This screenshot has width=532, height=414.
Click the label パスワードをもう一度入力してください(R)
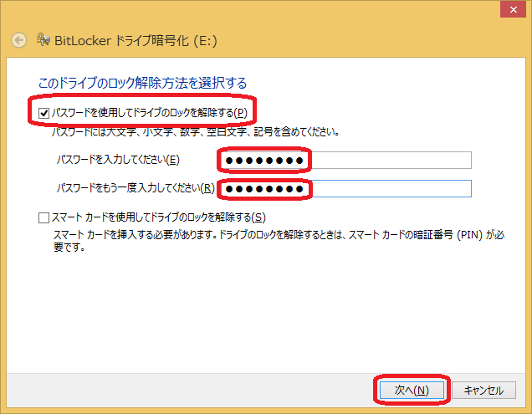(x=136, y=188)
